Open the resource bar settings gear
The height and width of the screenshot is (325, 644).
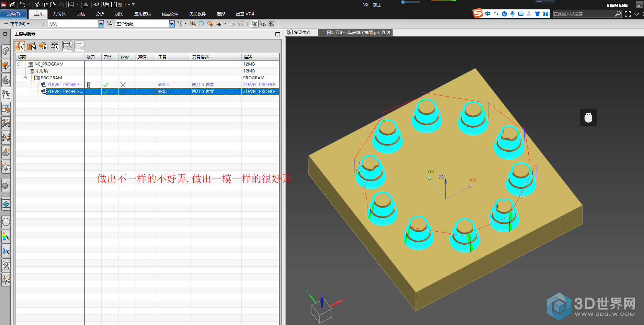(5, 34)
